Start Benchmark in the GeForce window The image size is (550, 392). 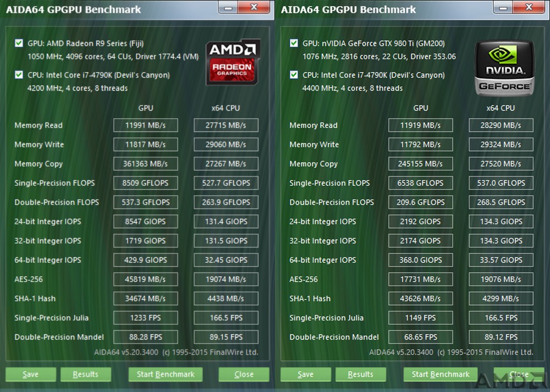point(441,374)
